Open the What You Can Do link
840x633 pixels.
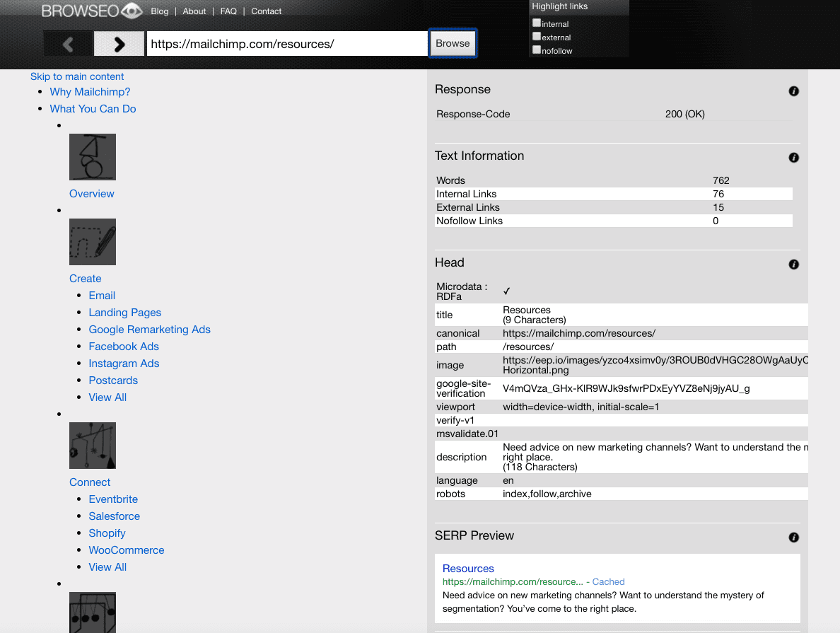pyautogui.click(x=93, y=109)
